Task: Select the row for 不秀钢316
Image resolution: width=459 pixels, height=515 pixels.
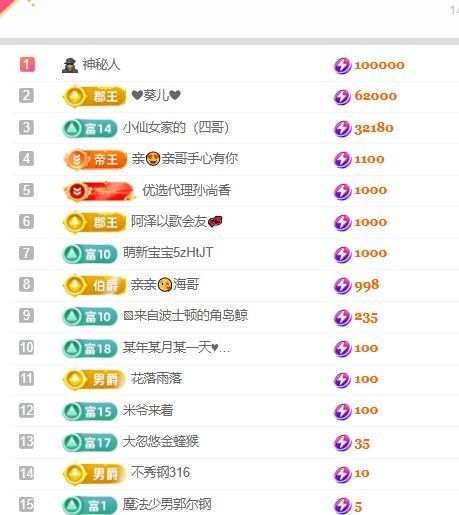Action: pyautogui.click(x=235, y=473)
